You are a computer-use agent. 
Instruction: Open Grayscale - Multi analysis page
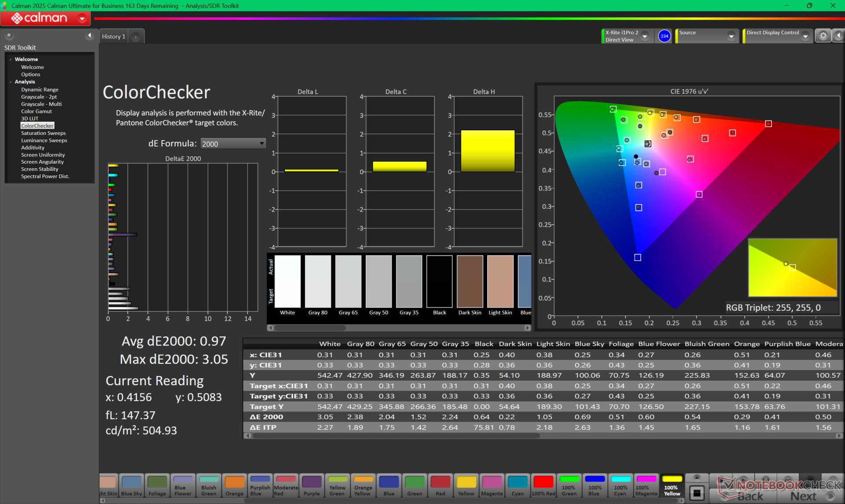[41, 104]
